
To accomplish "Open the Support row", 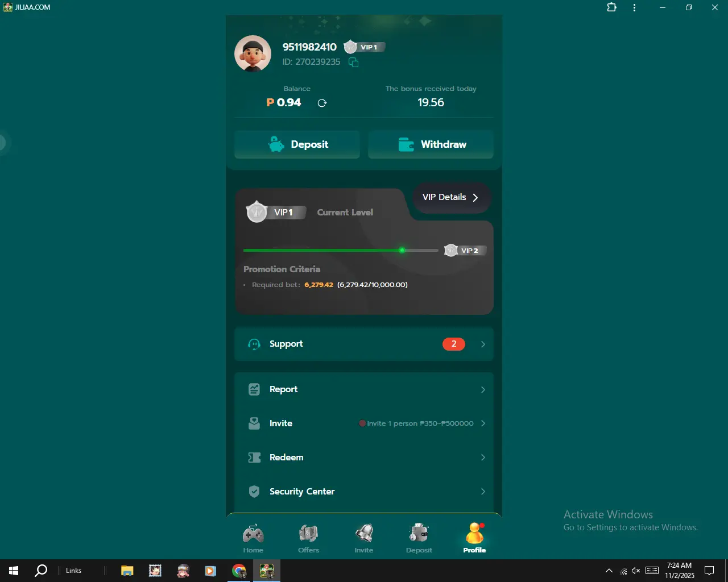I will [x=364, y=344].
